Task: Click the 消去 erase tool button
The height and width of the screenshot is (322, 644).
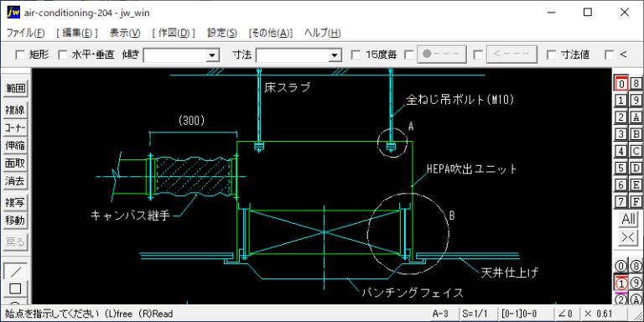Action: coord(16,181)
